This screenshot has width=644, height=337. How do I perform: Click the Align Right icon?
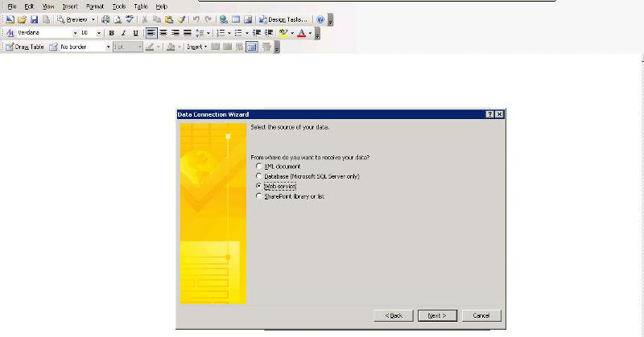pyautogui.click(x=175, y=33)
